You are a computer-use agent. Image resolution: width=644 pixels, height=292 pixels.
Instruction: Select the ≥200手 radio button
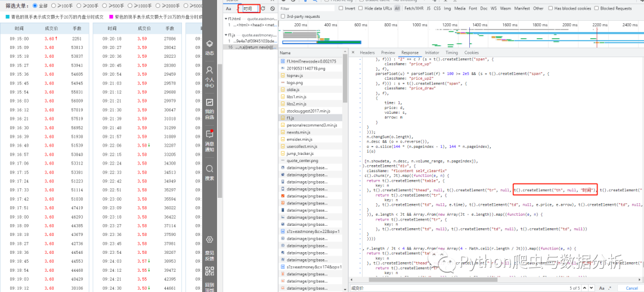point(79,6)
